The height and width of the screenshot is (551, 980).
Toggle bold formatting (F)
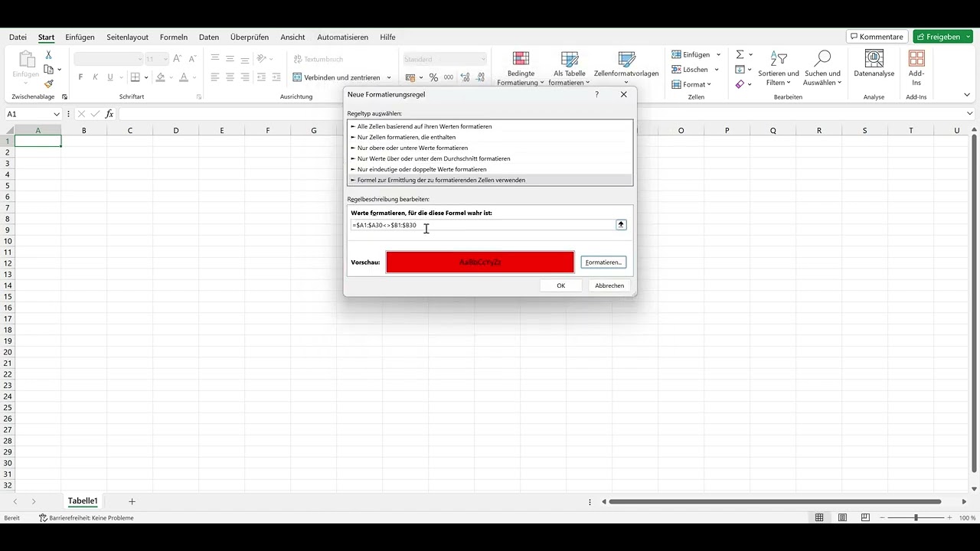coord(80,77)
